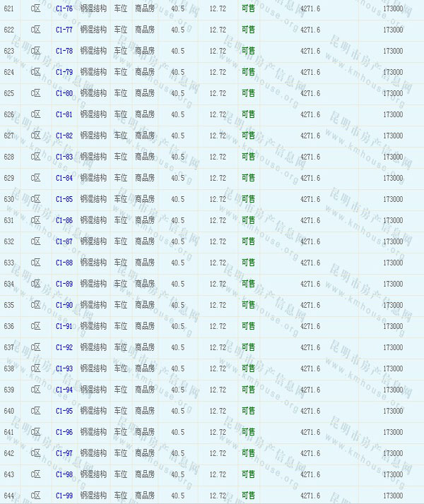The height and width of the screenshot is (504, 424).
Task: Select the C1-89 parking space link
Action: click(64, 284)
